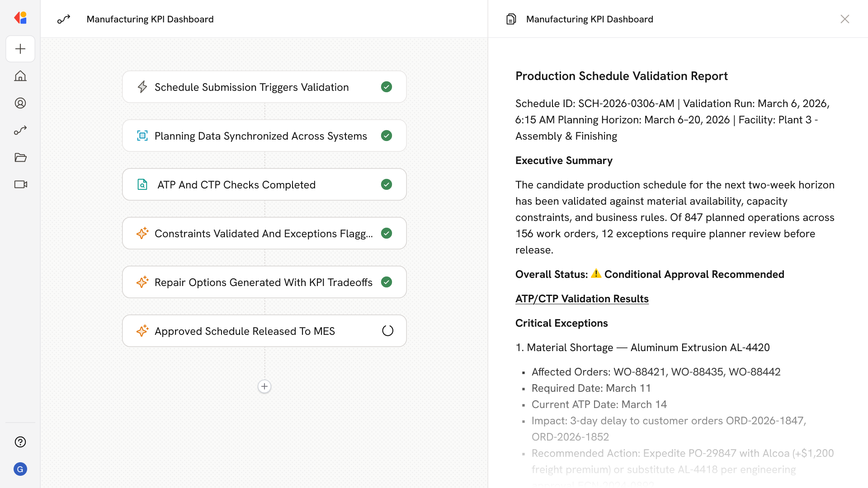Image resolution: width=868 pixels, height=488 pixels.
Task: Click the plus button in the sidebar
Action: click(20, 49)
